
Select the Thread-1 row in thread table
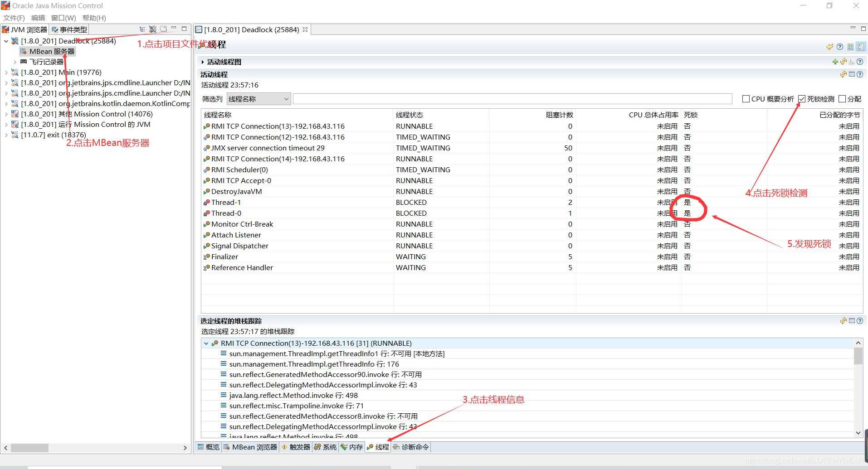226,203
